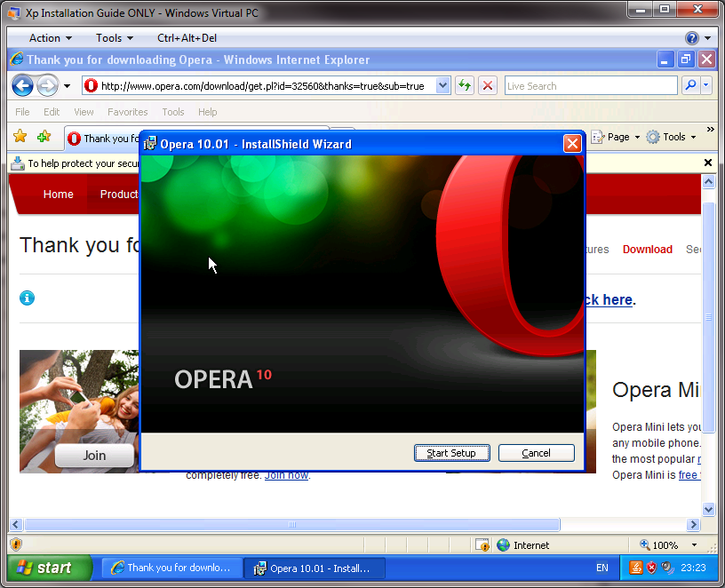Image resolution: width=725 pixels, height=588 pixels.
Task: Open the IE Help menu
Action: coord(208,112)
